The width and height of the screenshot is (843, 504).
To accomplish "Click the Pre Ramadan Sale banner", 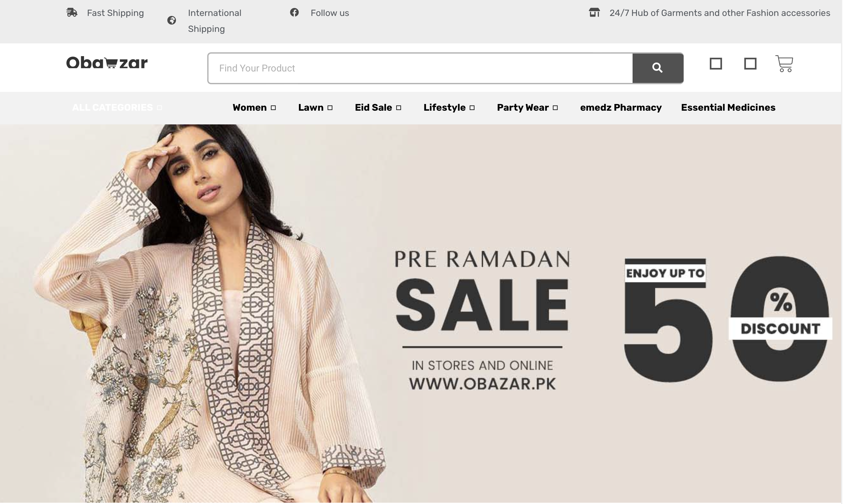I will (421, 314).
